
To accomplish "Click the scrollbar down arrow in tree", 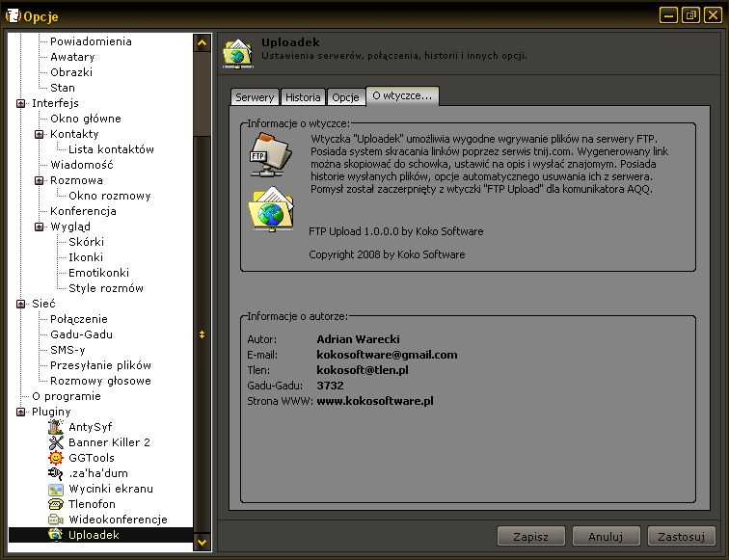I will coord(202,543).
